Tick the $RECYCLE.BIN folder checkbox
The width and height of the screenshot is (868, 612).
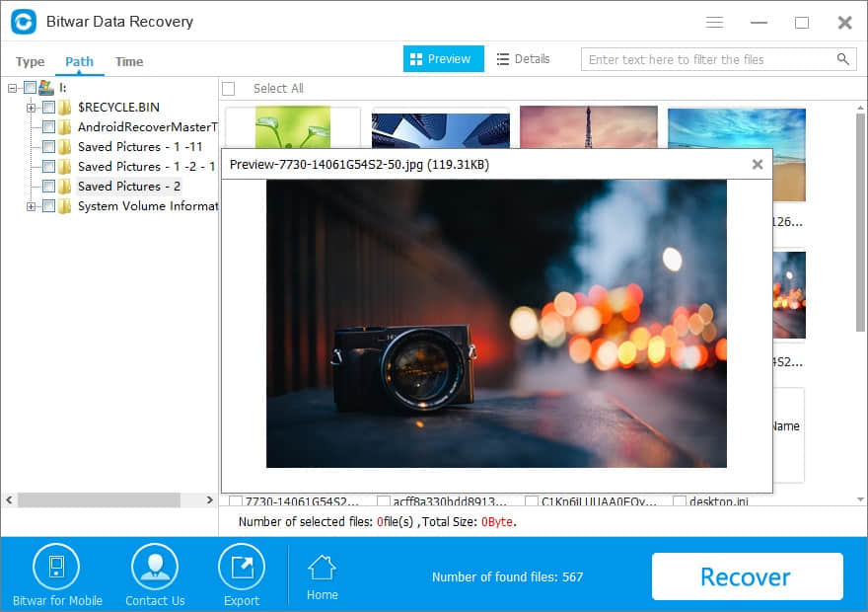click(48, 108)
